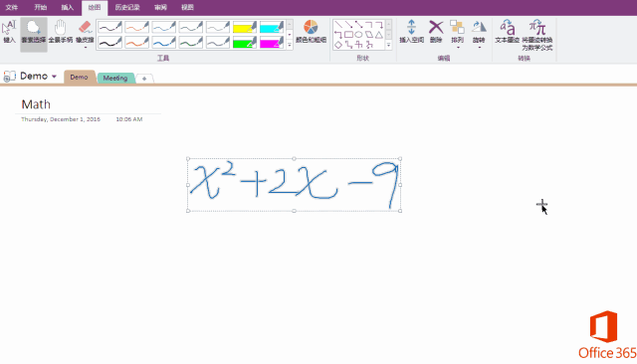Select the handwritten equation ink
Viewport: 637px width, 364px height.
point(294,185)
